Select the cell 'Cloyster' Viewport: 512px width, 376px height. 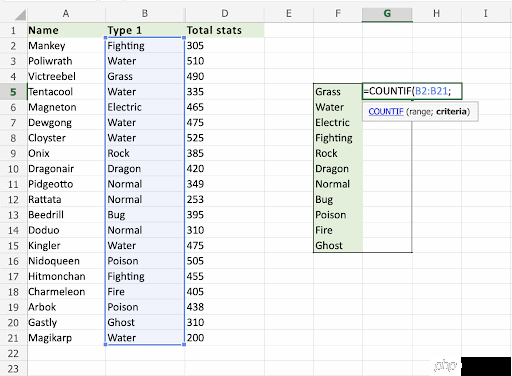tap(66, 138)
